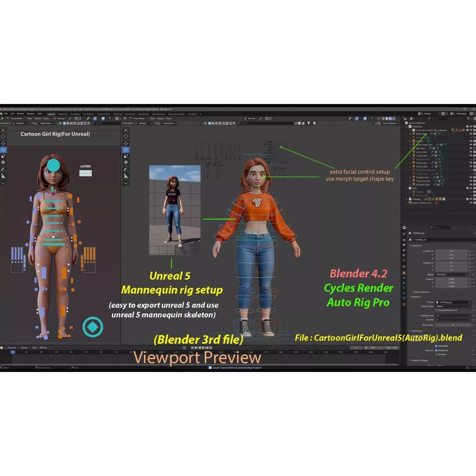The height and width of the screenshot is (476, 476).
Task: Hide CGirlRig collection via eye icon
Action: (471, 199)
